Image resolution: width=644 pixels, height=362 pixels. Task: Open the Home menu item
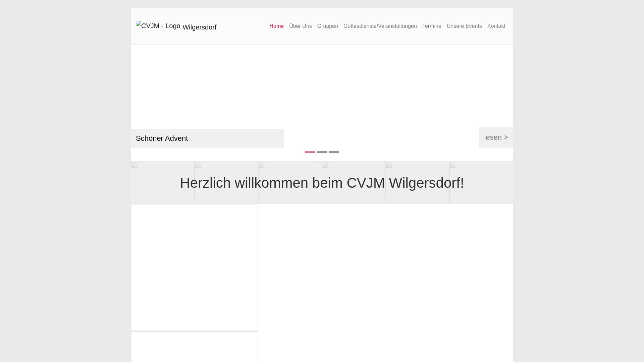(x=276, y=26)
